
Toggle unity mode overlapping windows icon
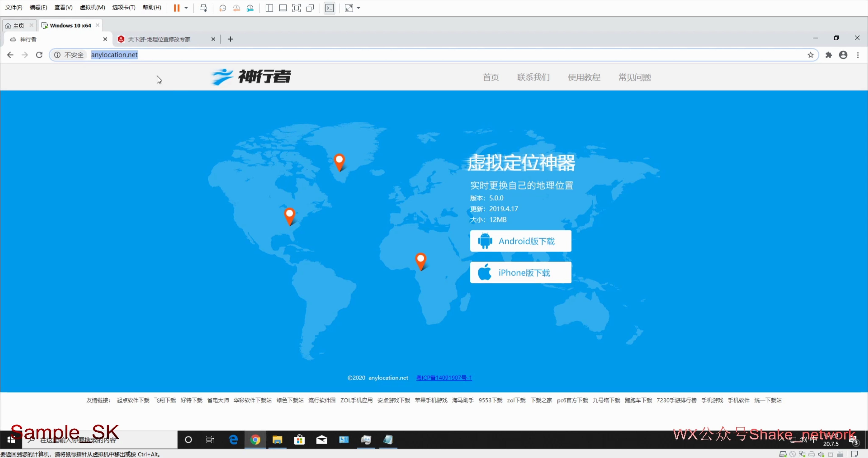(x=310, y=8)
